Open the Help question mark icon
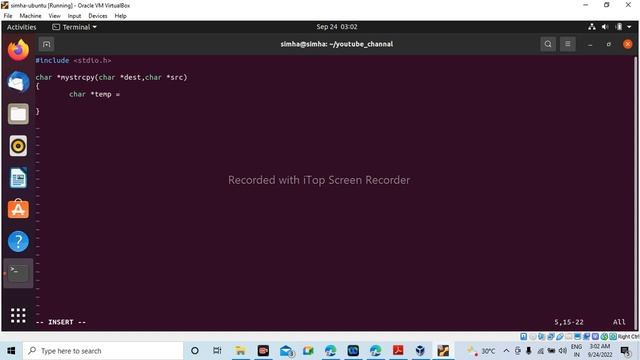640x360 pixels. click(18, 241)
